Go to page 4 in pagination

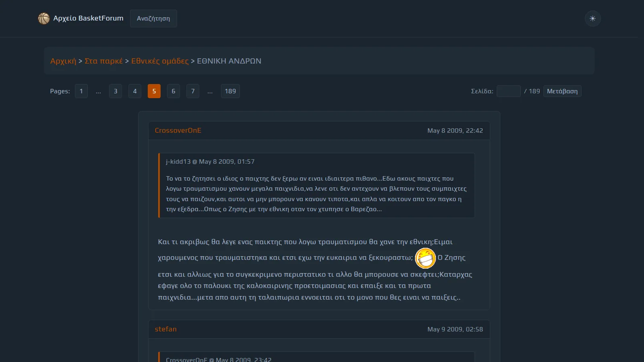135,91
